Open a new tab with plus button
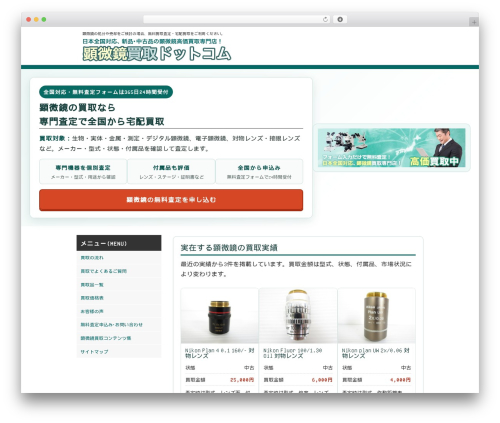 (x=474, y=22)
